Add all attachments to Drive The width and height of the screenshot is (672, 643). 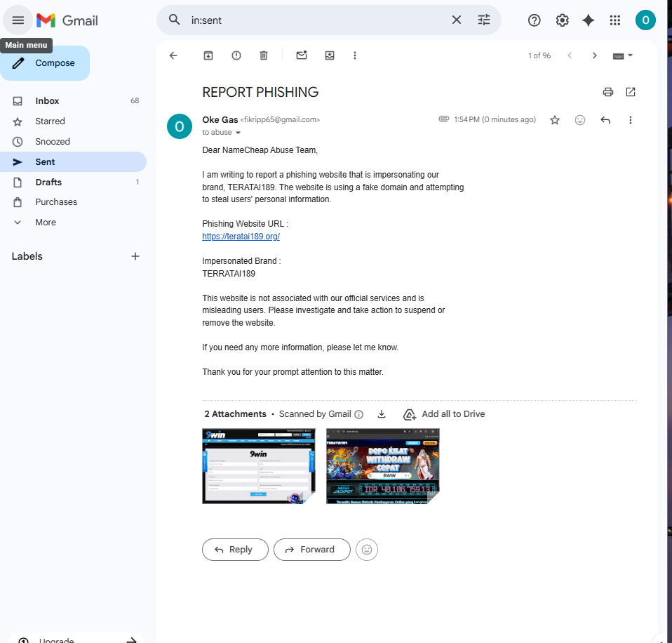[444, 414]
